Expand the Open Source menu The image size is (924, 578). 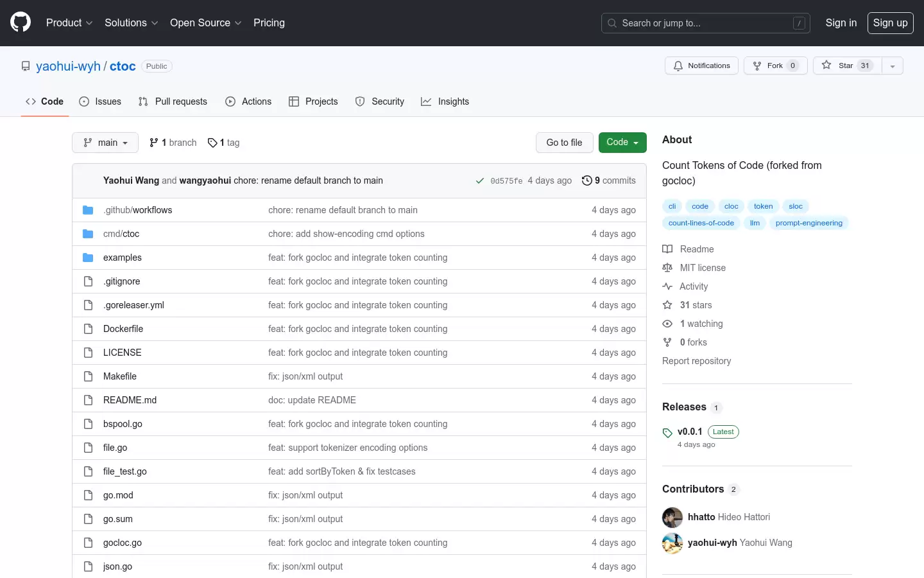pos(205,22)
